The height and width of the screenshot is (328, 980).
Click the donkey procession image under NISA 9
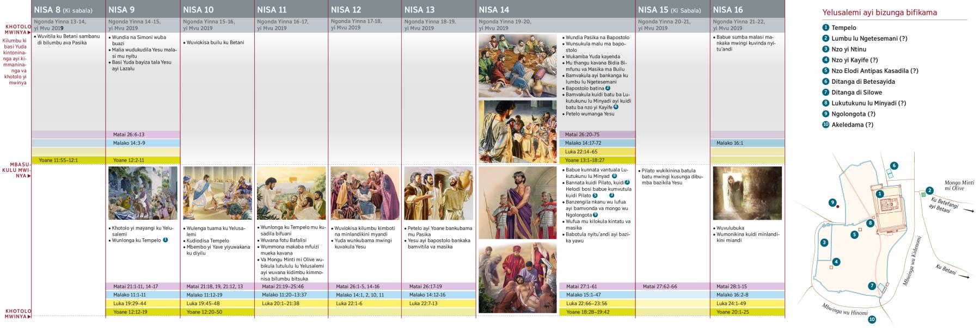point(143,193)
